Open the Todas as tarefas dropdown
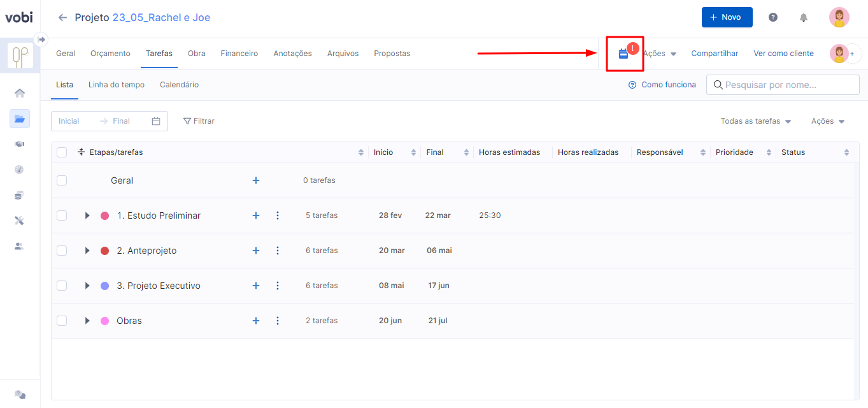 pyautogui.click(x=756, y=121)
